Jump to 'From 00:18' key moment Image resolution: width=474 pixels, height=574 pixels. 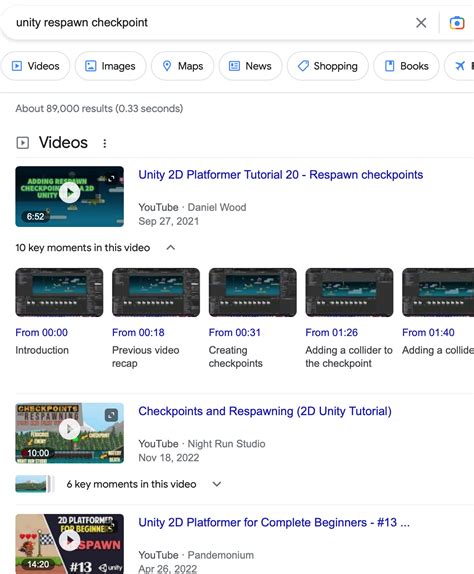pos(138,332)
